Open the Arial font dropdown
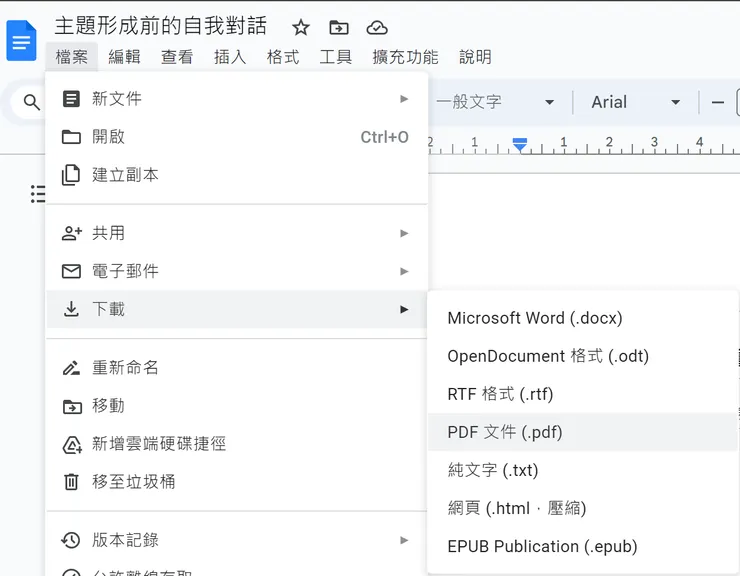The image size is (740, 576). pyautogui.click(x=636, y=102)
